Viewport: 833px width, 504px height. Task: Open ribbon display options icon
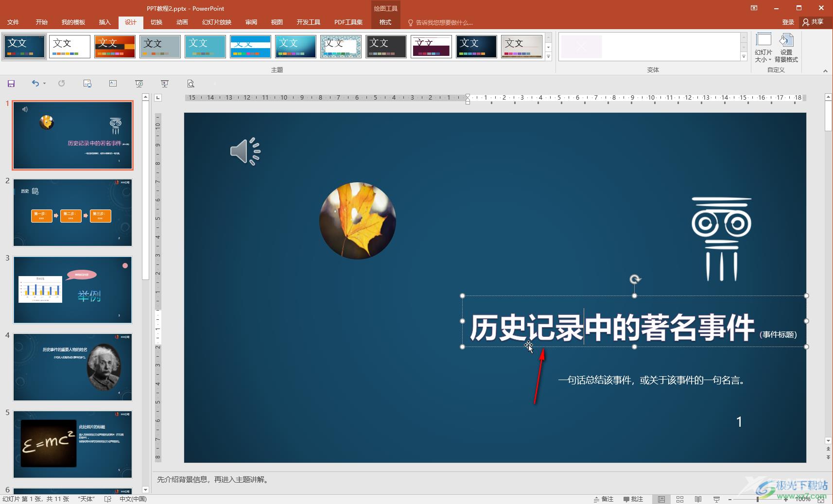(754, 8)
